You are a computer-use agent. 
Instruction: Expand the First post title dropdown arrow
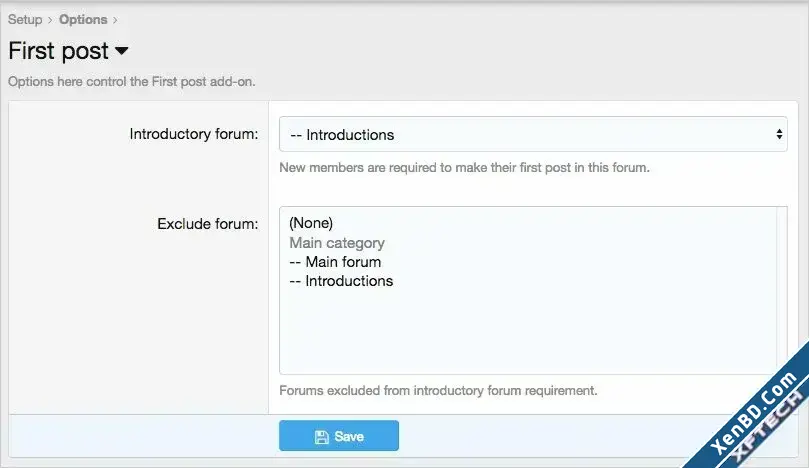click(122, 51)
